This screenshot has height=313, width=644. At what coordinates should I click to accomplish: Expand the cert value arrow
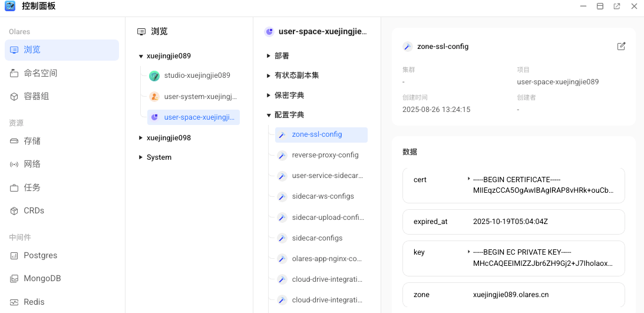click(x=468, y=179)
